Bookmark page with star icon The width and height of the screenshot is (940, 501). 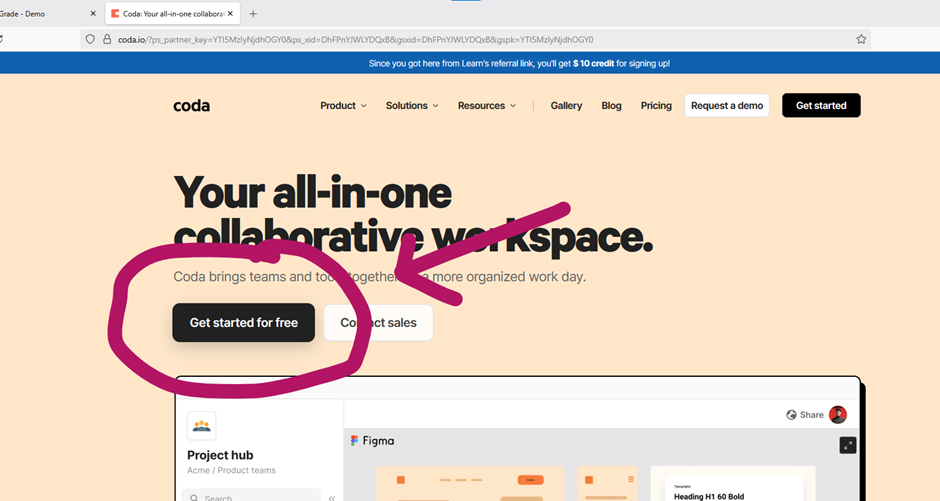861,40
